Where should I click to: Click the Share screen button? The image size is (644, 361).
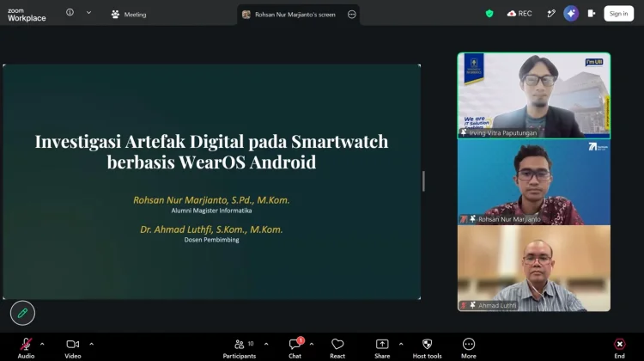pos(382,348)
